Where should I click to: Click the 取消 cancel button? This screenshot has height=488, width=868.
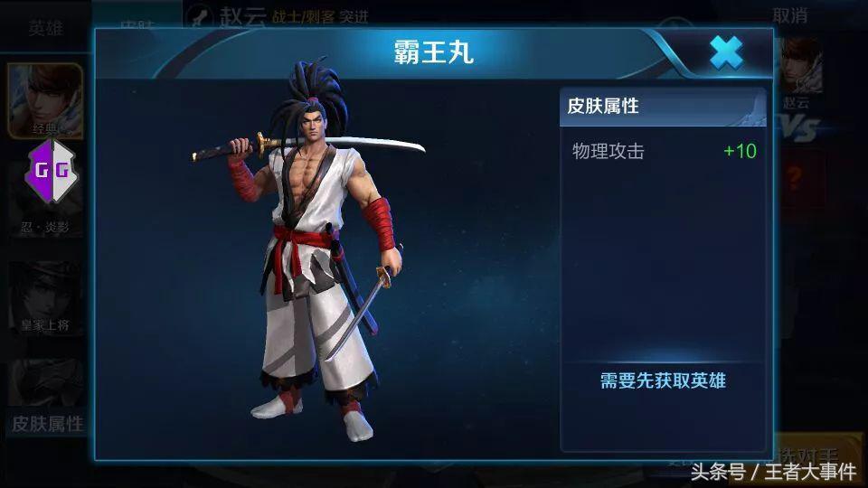click(790, 15)
